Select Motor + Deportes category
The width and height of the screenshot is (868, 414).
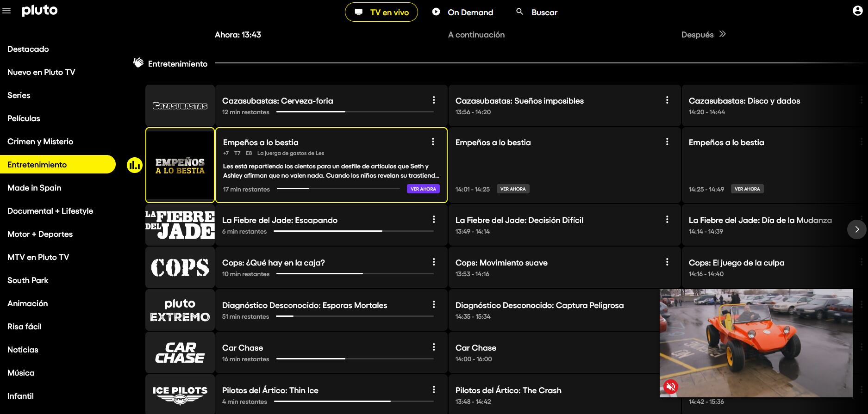click(x=40, y=234)
